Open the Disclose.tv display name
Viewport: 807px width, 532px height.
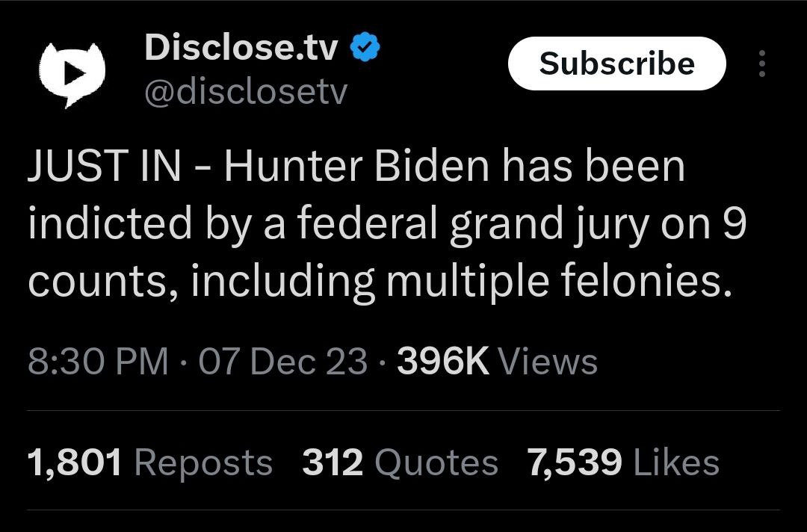coord(241,49)
